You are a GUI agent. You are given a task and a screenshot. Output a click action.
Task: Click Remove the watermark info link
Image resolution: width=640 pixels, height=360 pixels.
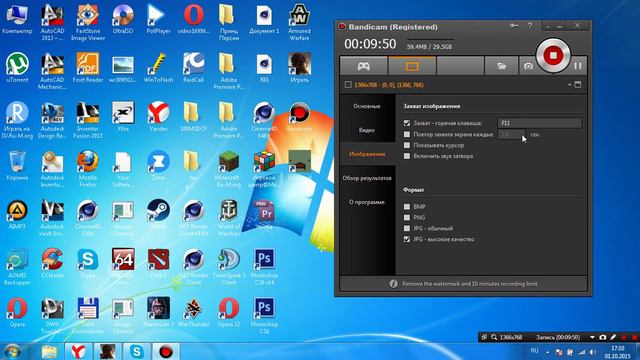click(469, 284)
